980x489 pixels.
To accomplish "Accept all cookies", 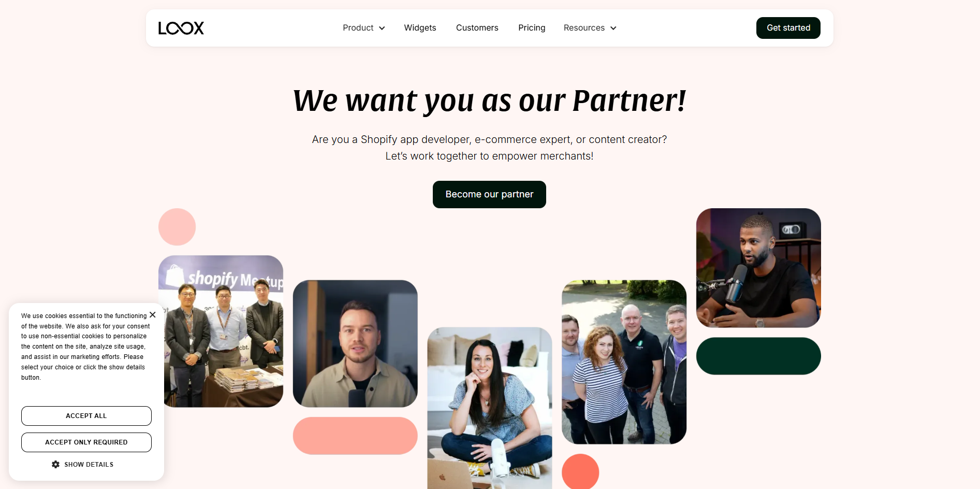I will tap(86, 416).
